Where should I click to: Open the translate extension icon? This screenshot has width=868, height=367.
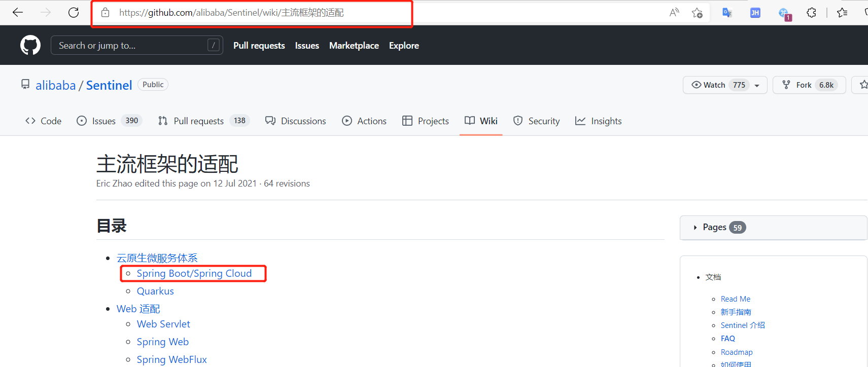coord(727,13)
